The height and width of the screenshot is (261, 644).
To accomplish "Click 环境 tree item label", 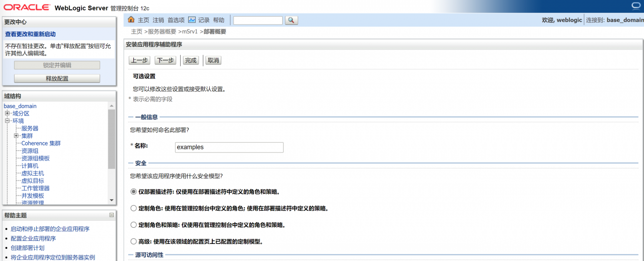I will (x=18, y=121).
